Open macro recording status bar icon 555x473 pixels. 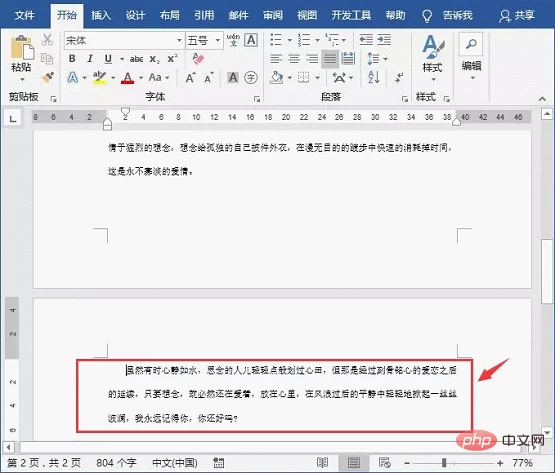218,462
